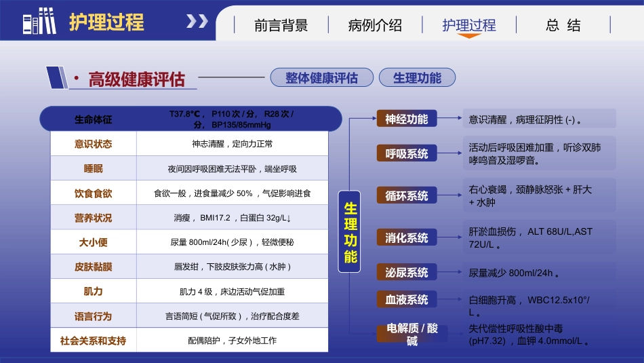Click the 电解质/酸碱 label box
The height and width of the screenshot is (363, 644).
pyautogui.click(x=412, y=335)
